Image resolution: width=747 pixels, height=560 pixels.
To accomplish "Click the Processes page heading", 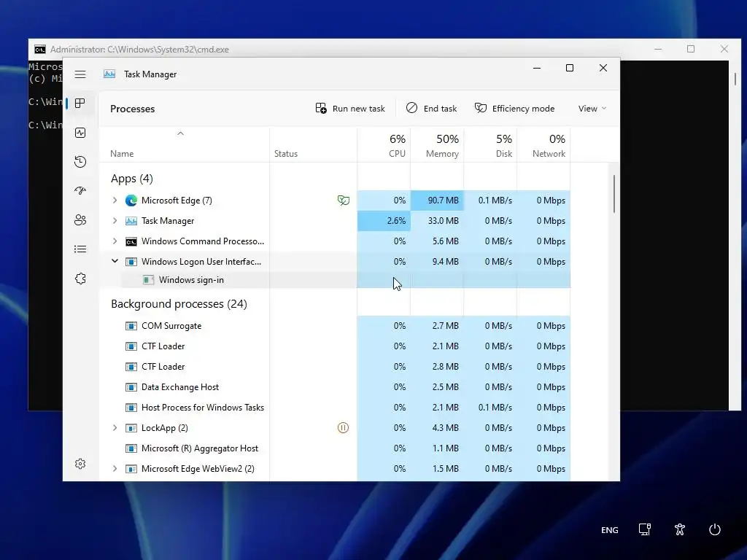I will pyautogui.click(x=133, y=109).
